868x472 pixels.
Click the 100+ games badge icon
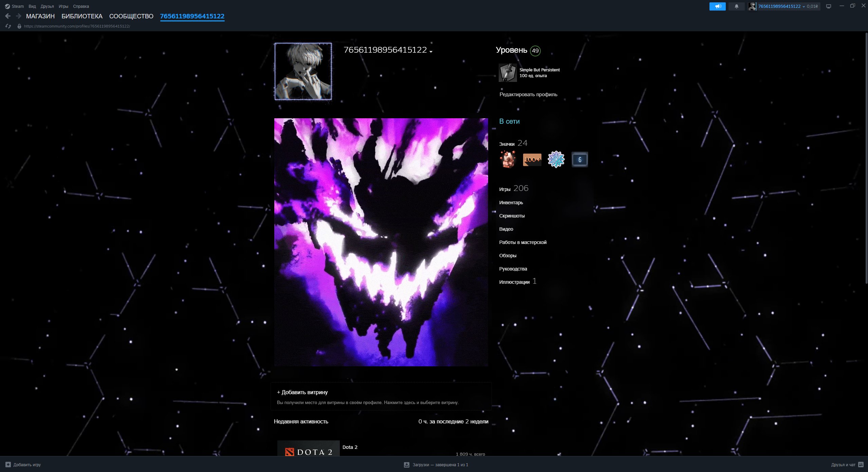coord(532,159)
